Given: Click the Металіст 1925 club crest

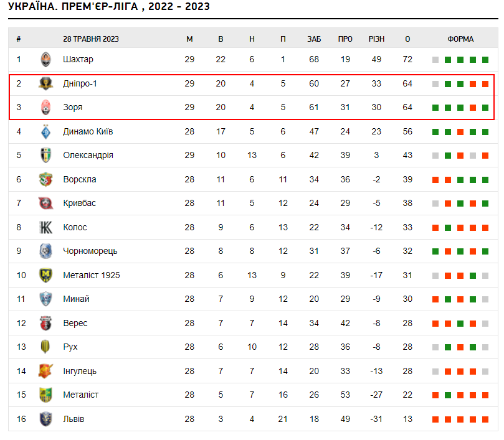Looking at the screenshot, I should point(45,275).
